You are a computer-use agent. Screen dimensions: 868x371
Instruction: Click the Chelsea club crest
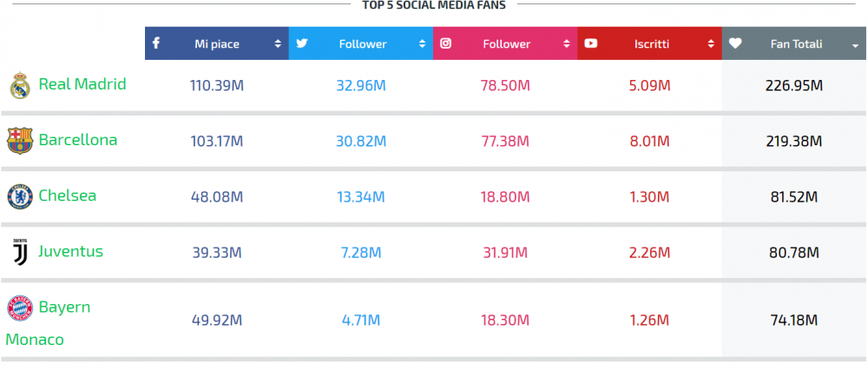click(x=20, y=196)
